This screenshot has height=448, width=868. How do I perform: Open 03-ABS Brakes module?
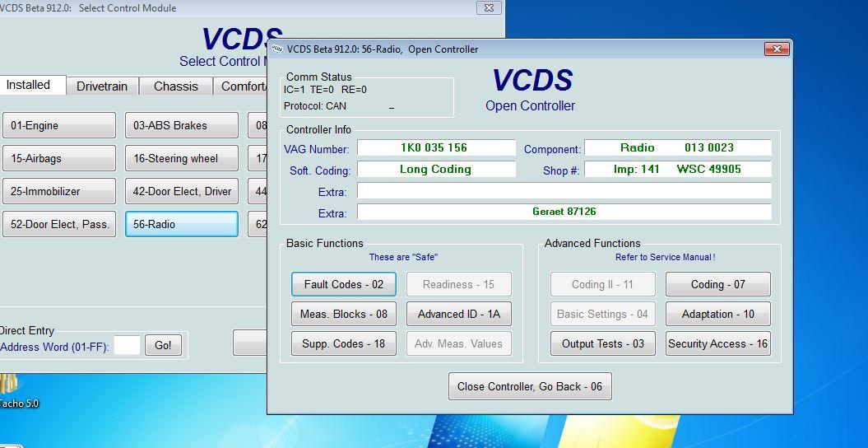181,125
